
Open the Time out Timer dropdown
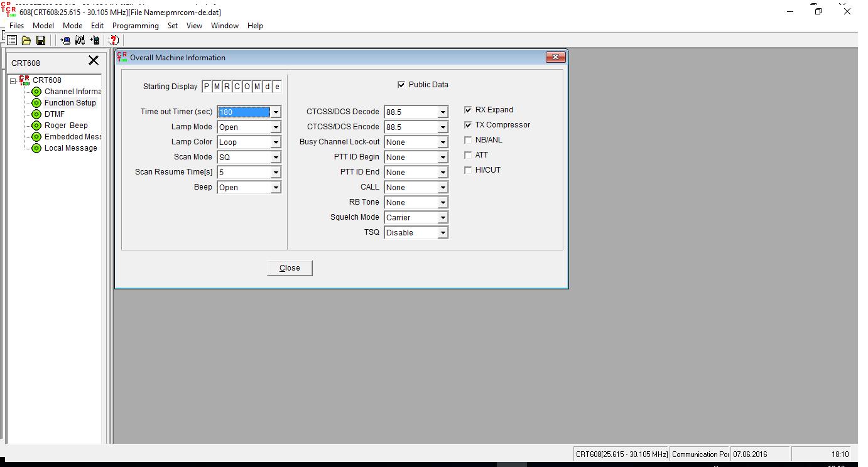[275, 112]
